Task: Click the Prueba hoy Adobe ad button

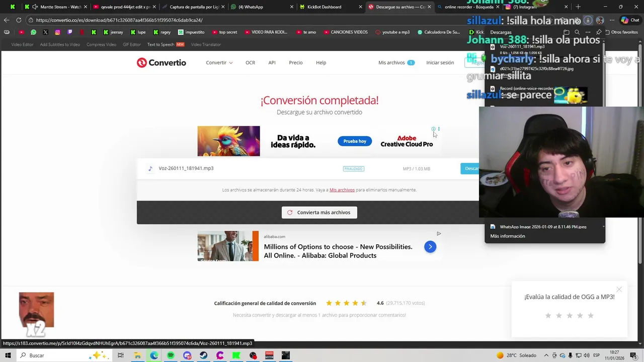Action: 355,141
